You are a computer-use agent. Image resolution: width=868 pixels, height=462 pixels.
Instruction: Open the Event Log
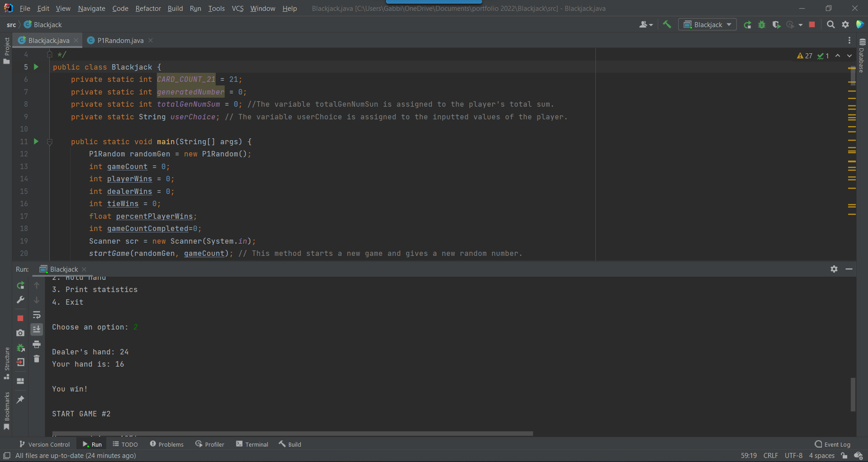832,444
